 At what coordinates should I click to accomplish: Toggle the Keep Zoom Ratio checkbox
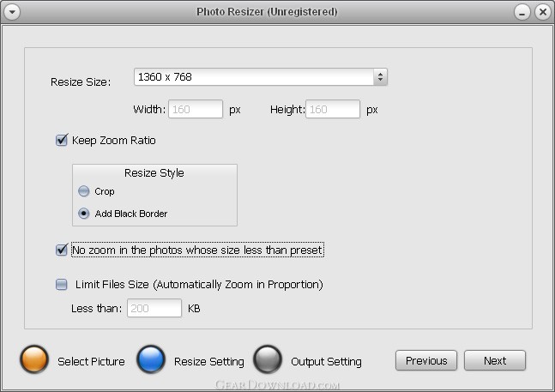coord(62,140)
